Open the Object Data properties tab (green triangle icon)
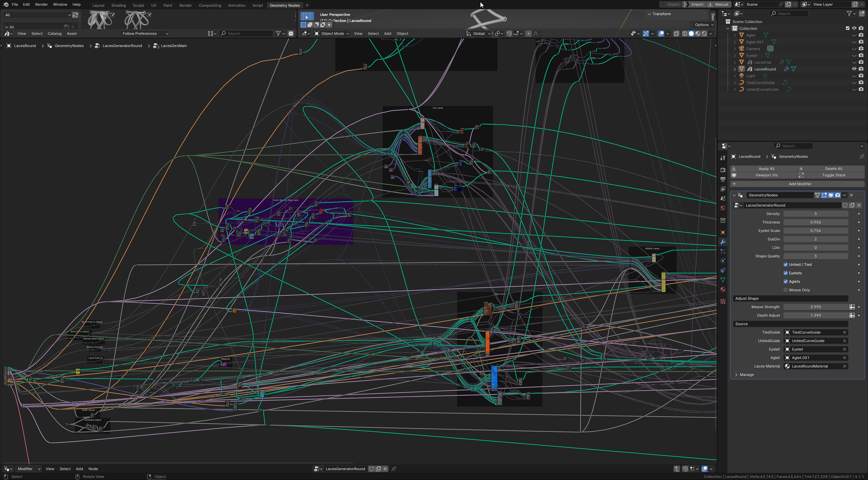The image size is (868, 480). (723, 280)
